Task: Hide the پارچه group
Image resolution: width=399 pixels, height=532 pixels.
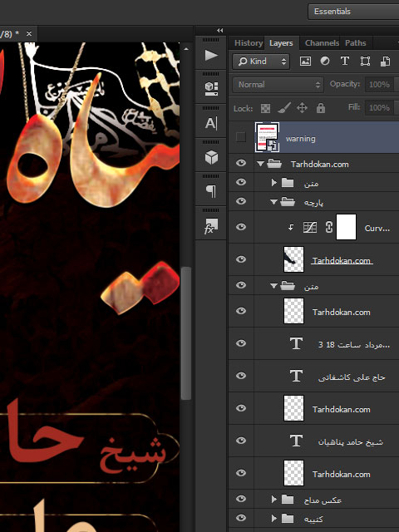Action: (x=241, y=201)
